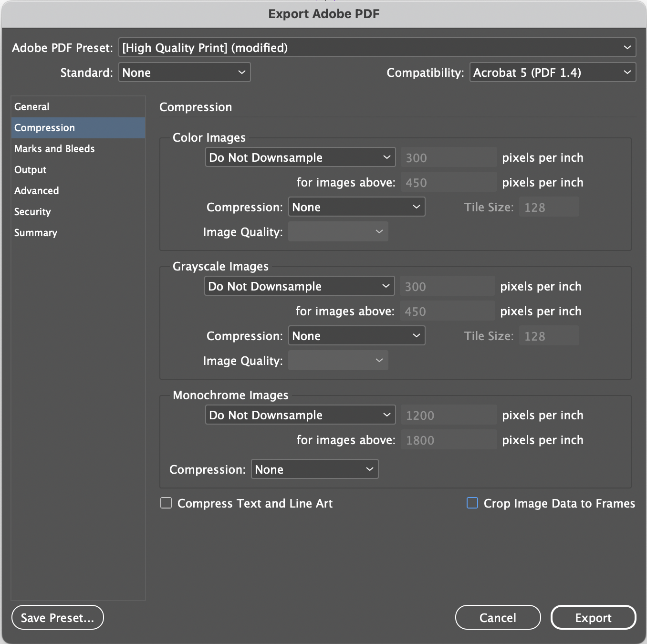Open the Adobe PDF Preset dropdown

(x=377, y=48)
